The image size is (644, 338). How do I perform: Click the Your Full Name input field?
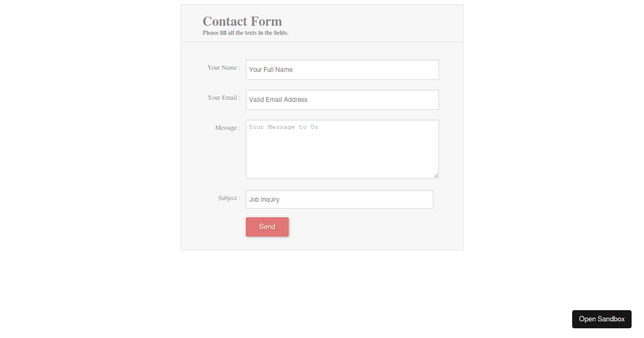pos(342,70)
